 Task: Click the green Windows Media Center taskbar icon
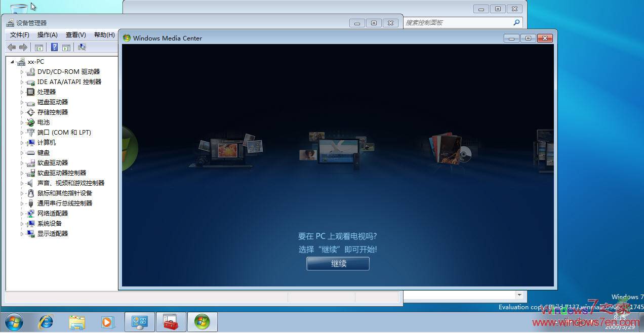pyautogui.click(x=202, y=321)
